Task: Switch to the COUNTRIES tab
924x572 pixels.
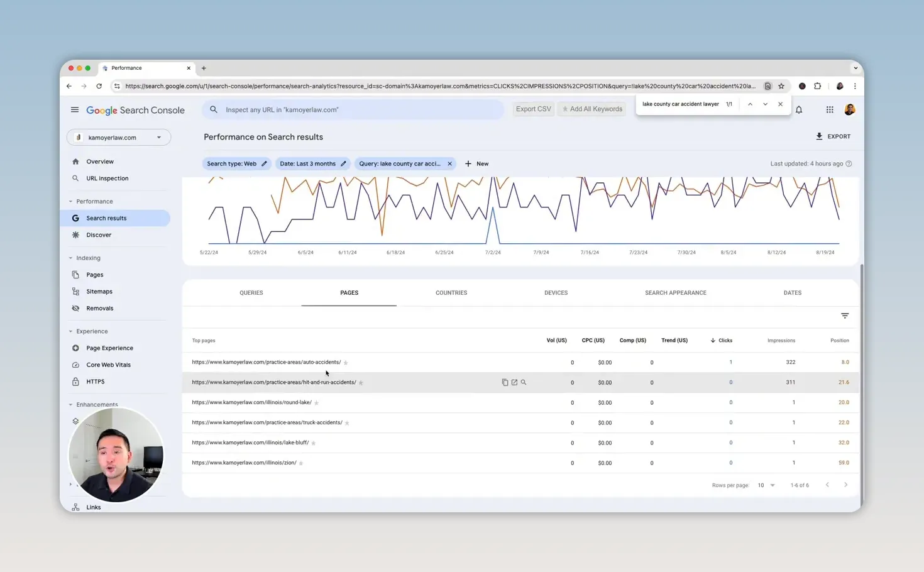Action: pos(451,293)
